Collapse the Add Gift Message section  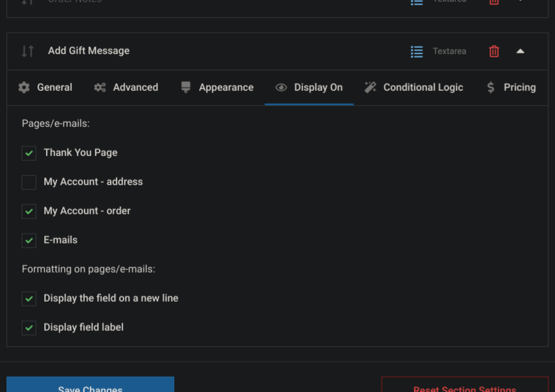(520, 51)
